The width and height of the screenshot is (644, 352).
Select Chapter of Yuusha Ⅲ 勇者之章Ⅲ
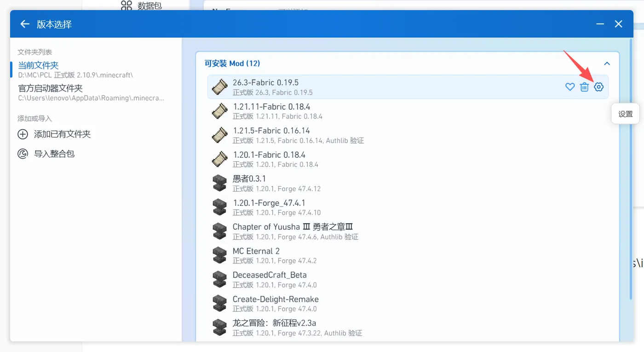(408, 231)
